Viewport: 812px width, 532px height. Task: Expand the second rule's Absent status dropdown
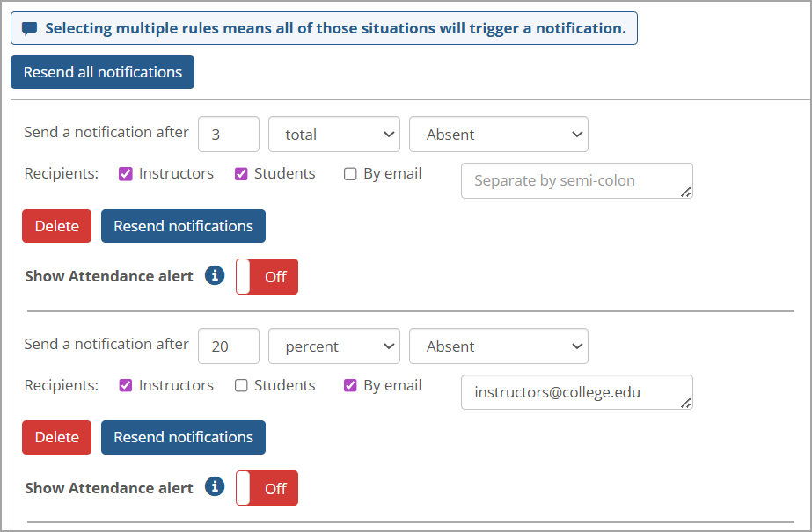tap(498, 346)
